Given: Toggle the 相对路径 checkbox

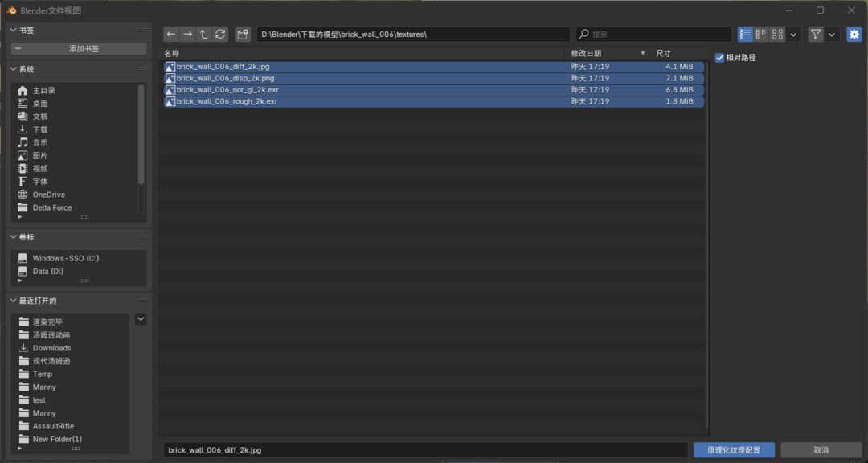Looking at the screenshot, I should 719,58.
